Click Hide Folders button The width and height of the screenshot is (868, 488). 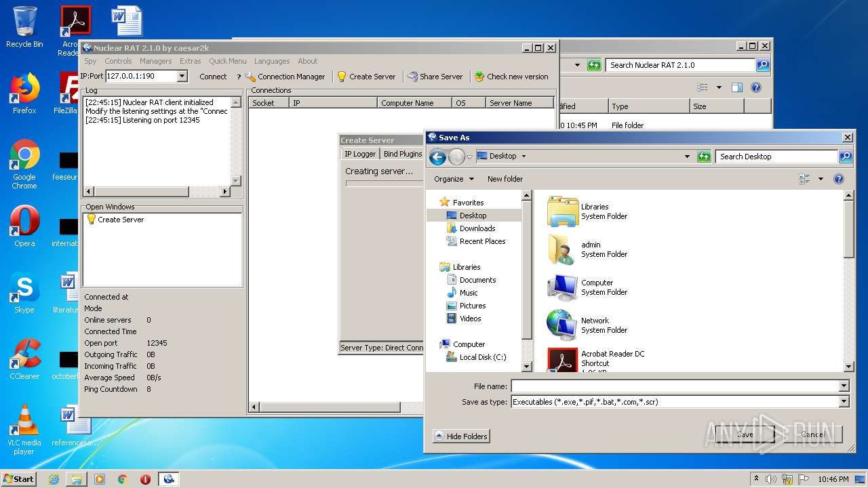point(461,436)
